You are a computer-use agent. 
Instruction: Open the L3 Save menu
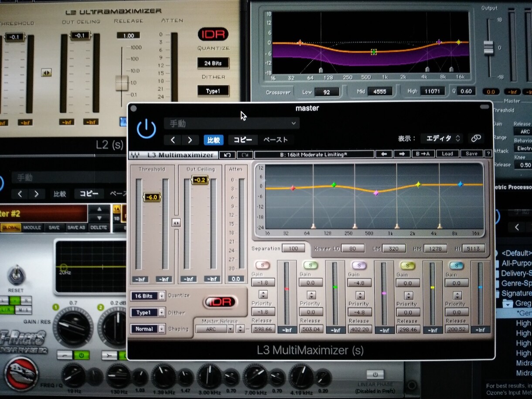click(471, 154)
